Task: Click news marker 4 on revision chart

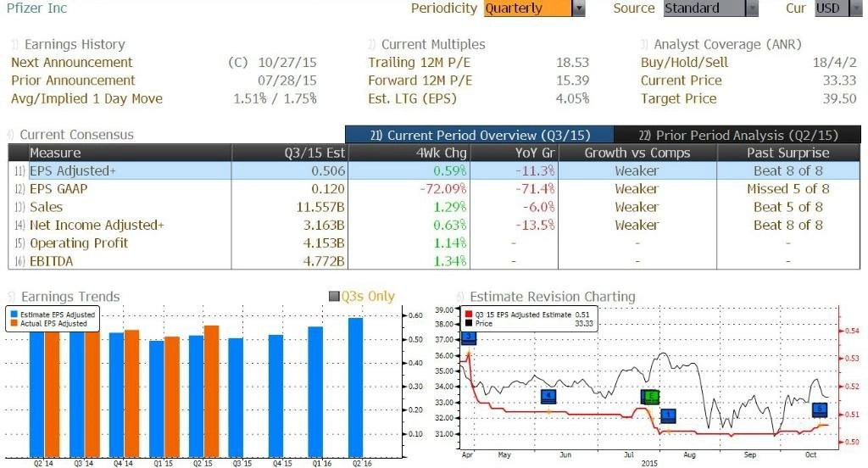Action: [x=548, y=396]
